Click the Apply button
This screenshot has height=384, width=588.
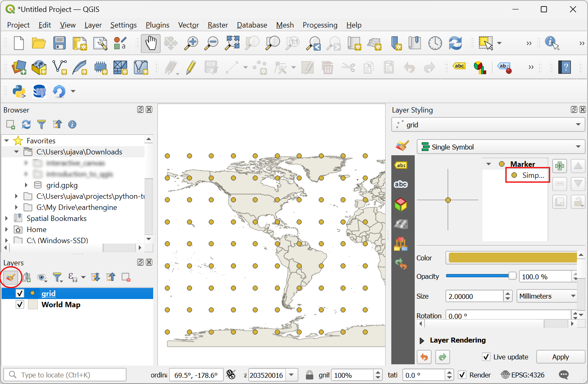click(x=560, y=357)
